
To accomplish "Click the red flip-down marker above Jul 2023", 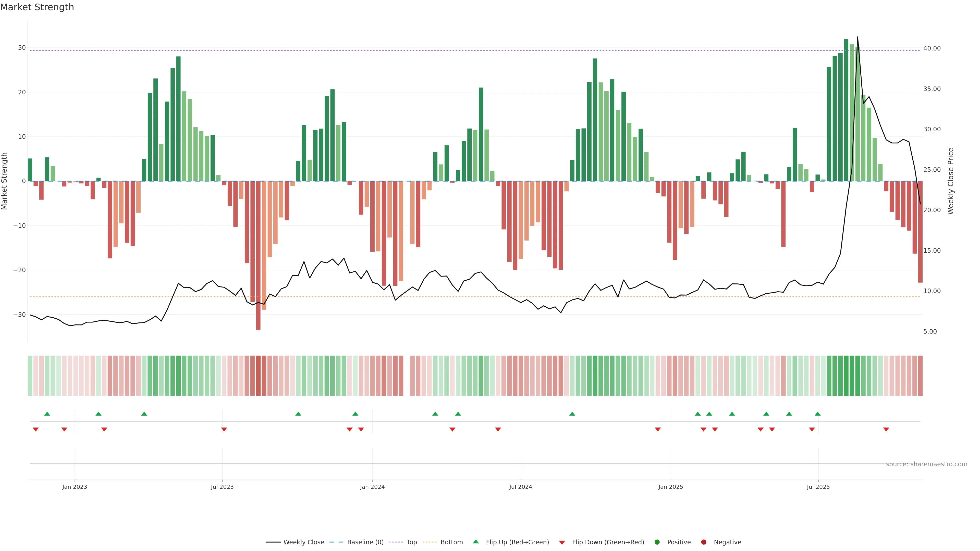I will [224, 429].
